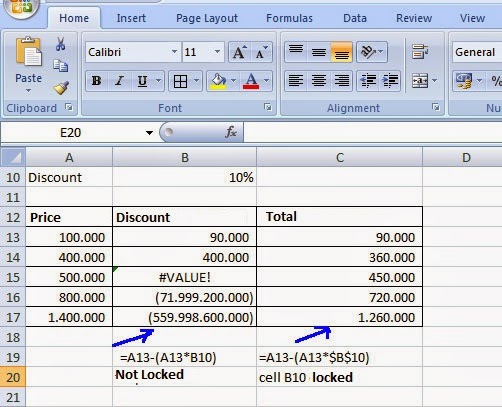Select column B header

(x=185, y=157)
